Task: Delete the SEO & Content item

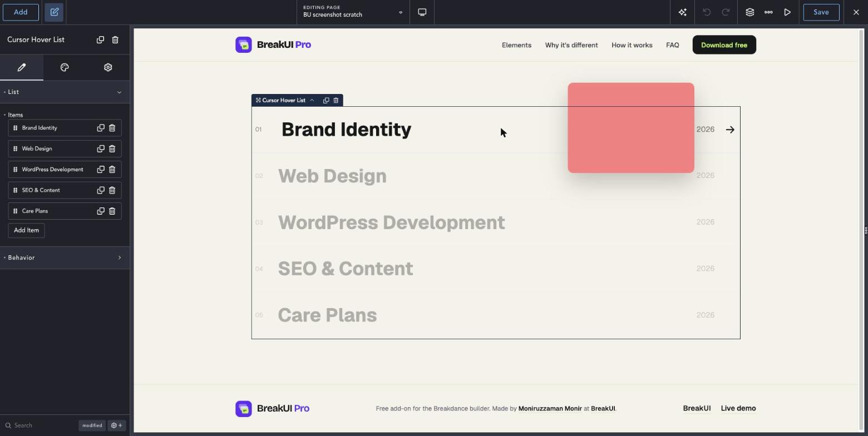Action: tap(112, 190)
